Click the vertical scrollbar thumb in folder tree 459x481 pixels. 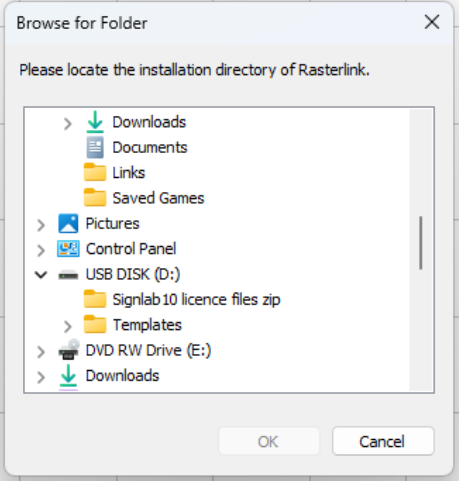tap(421, 243)
